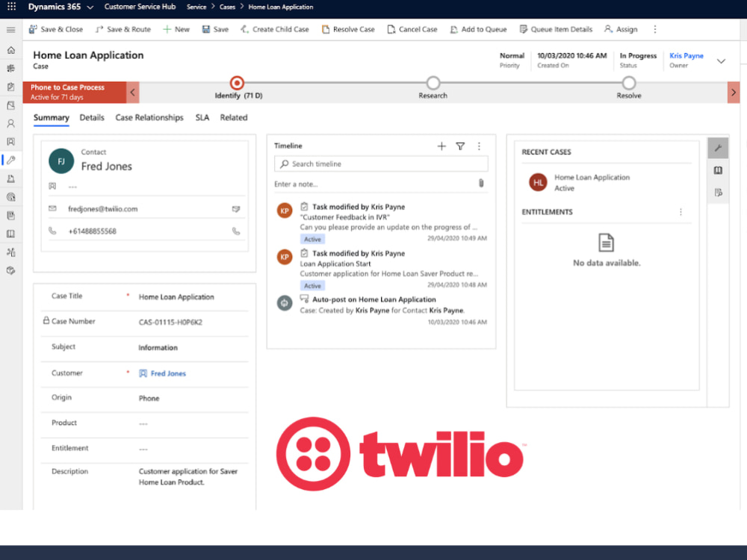Open the Knowledge Base panel icon on the right
The width and height of the screenshot is (747, 560).
718,170
